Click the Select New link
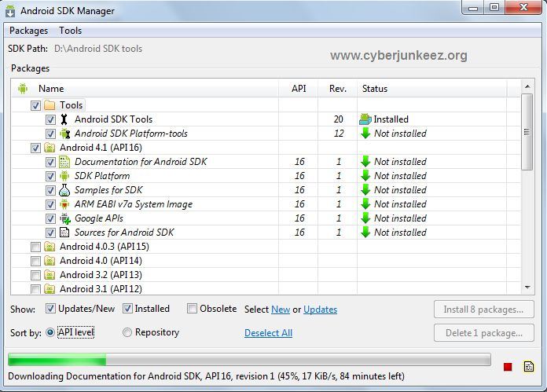The height and width of the screenshot is (392, 547). [281, 310]
